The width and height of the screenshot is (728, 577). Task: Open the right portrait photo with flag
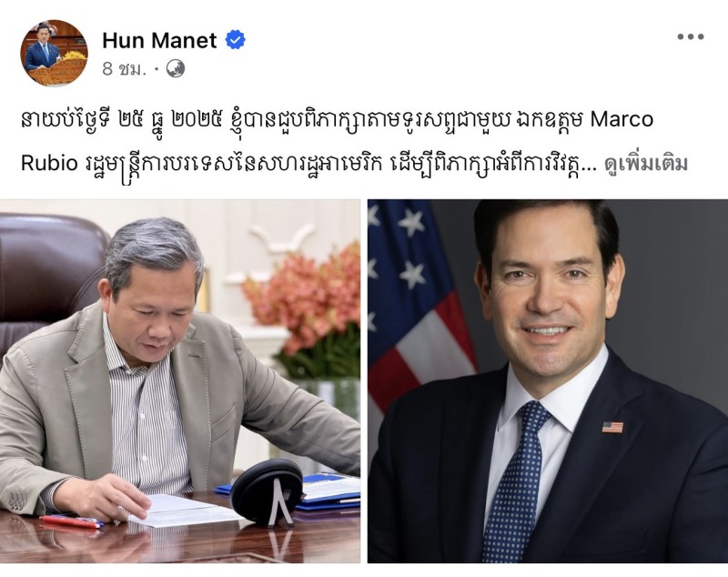click(548, 381)
